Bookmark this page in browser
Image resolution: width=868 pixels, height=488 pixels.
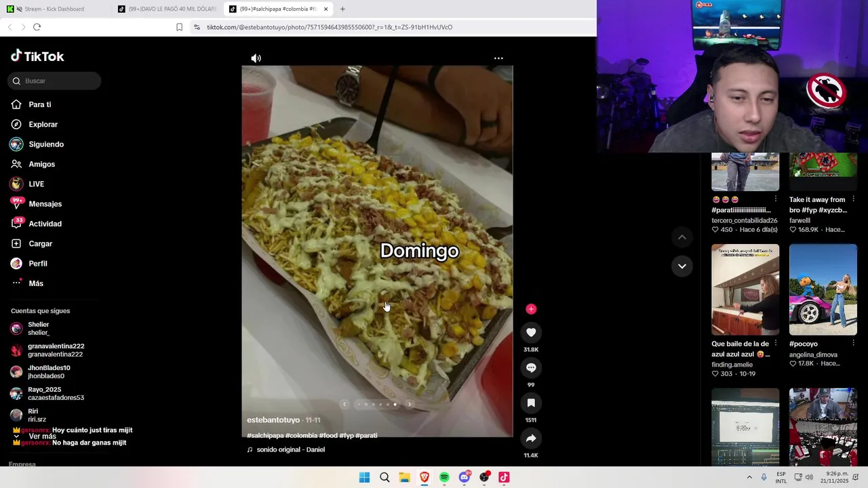click(179, 27)
